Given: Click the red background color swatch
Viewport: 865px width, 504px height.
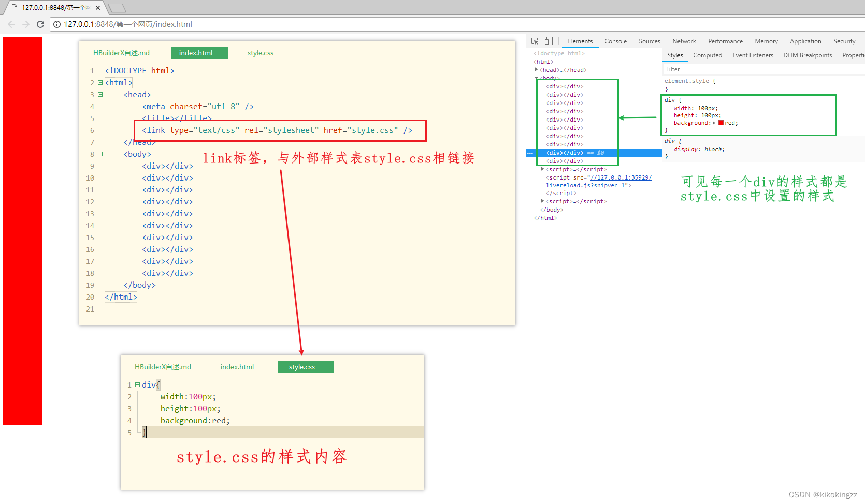Looking at the screenshot, I should click(720, 123).
